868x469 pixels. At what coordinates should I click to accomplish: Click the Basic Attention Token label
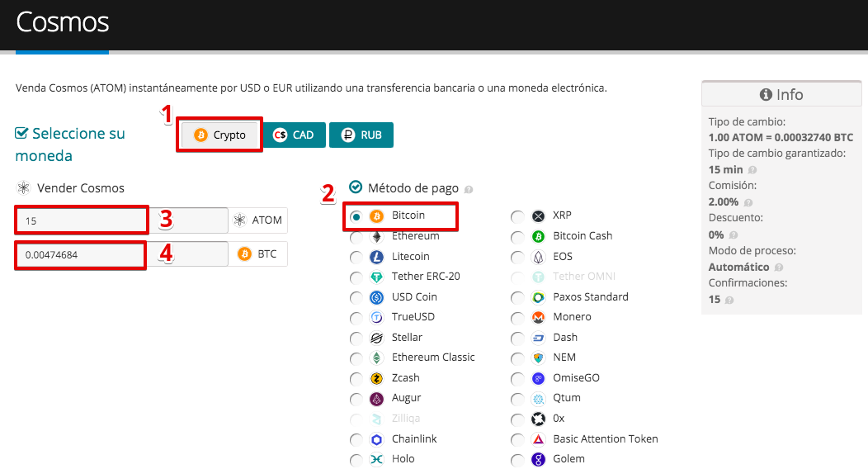tap(606, 438)
